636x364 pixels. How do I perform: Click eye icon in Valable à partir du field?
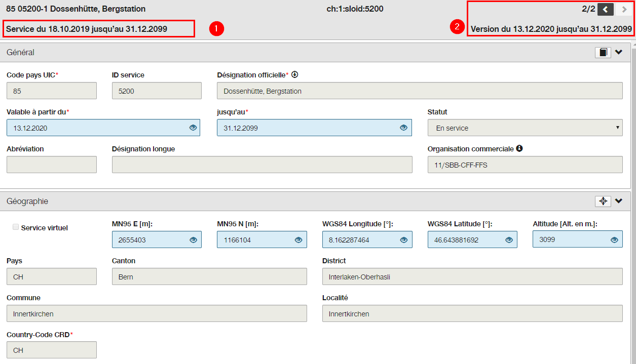(x=193, y=128)
